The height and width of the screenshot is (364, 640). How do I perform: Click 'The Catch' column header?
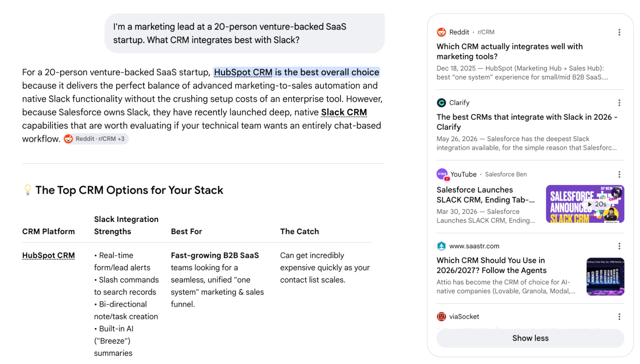click(x=299, y=232)
